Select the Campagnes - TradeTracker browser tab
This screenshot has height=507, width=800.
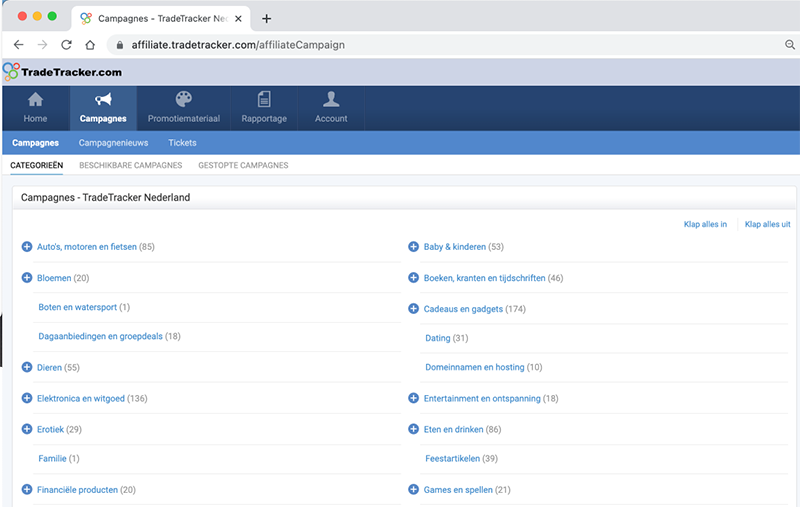point(161,19)
